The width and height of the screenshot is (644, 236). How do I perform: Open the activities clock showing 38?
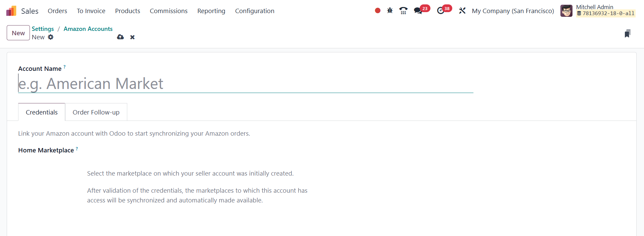coord(441,11)
